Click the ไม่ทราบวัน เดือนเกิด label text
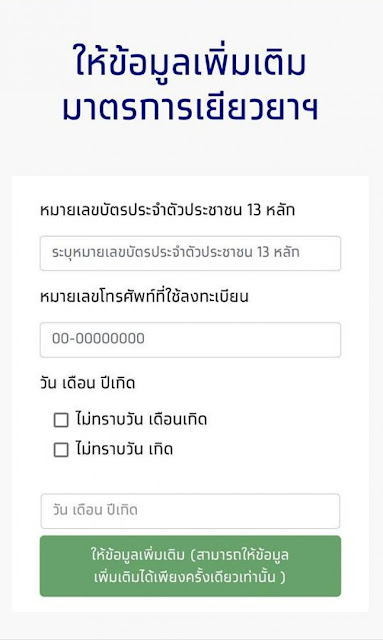Image resolution: width=383 pixels, height=640 pixels. tap(141, 419)
